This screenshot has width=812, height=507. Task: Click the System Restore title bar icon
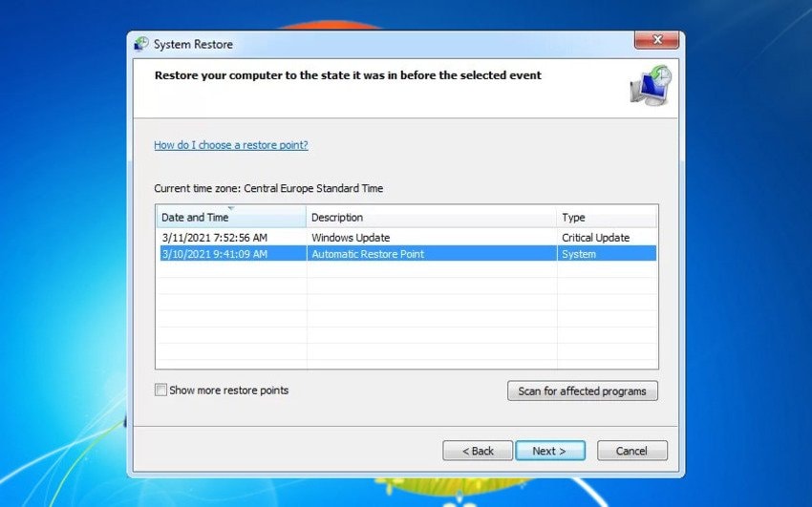[140, 44]
